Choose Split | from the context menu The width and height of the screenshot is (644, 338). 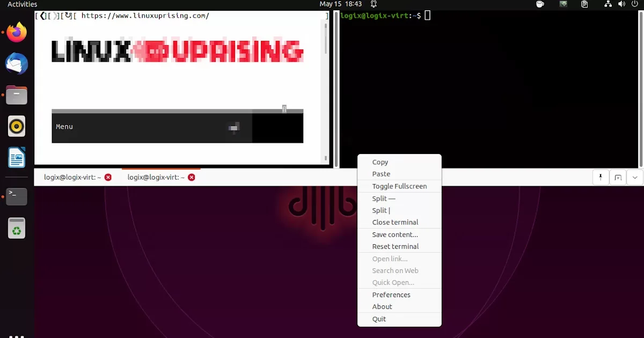(381, 210)
